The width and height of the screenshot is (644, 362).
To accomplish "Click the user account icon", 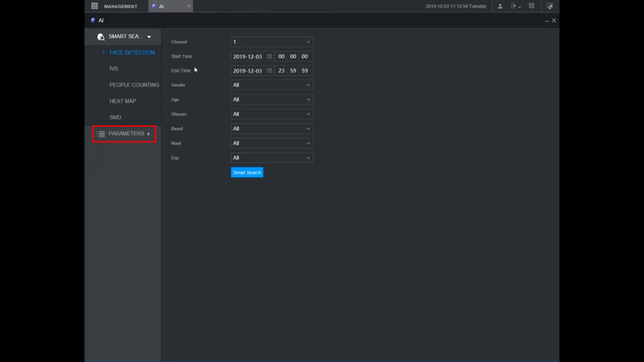I will (x=500, y=6).
